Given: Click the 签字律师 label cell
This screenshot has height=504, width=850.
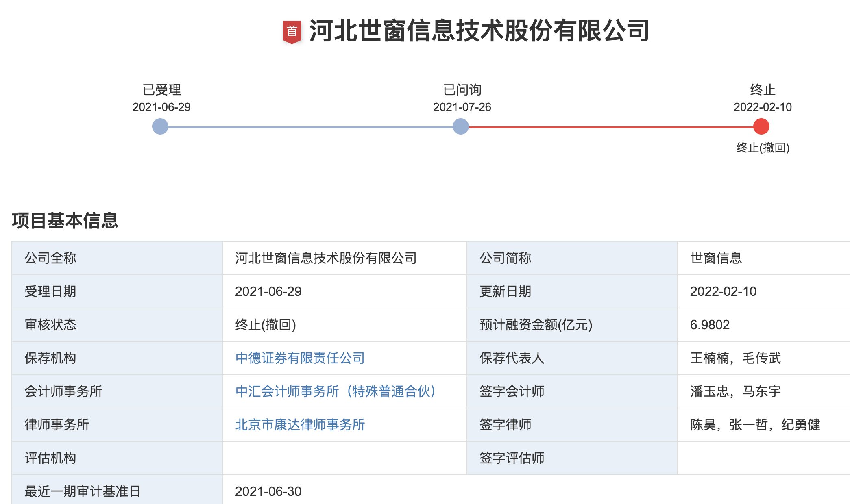Looking at the screenshot, I should click(x=572, y=425).
